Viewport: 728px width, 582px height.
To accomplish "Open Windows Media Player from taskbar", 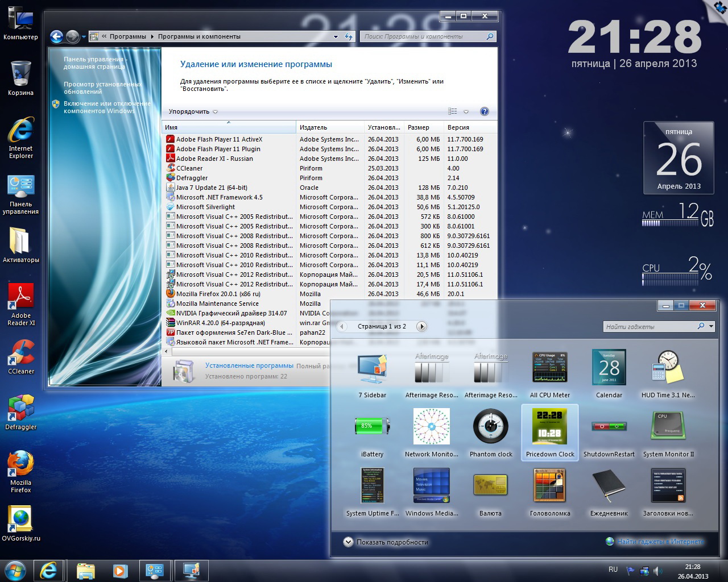I will point(119,571).
